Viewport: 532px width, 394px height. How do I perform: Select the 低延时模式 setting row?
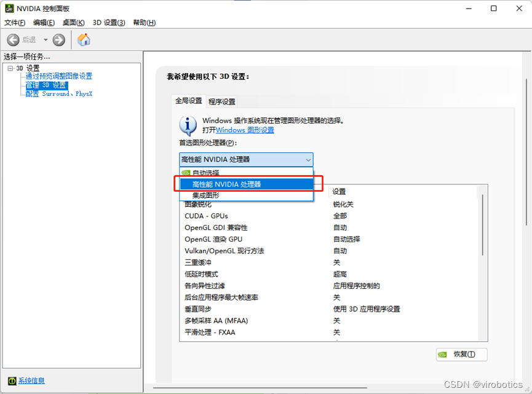pyautogui.click(x=328, y=274)
